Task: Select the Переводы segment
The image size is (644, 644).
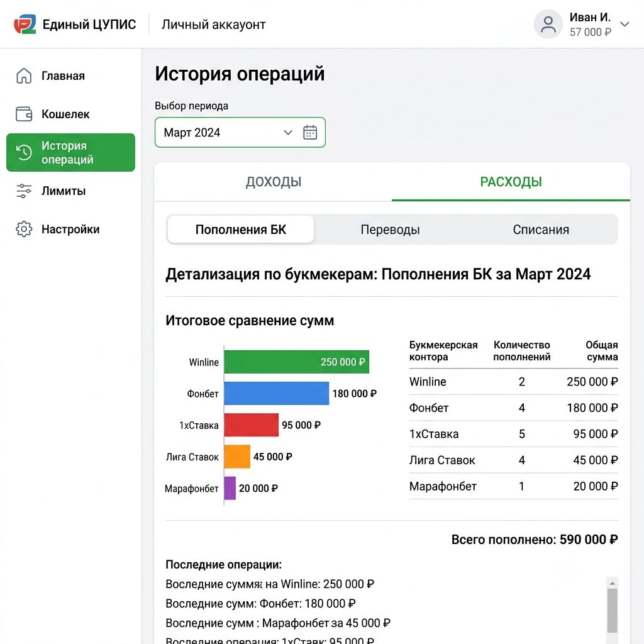Action: pos(390,229)
